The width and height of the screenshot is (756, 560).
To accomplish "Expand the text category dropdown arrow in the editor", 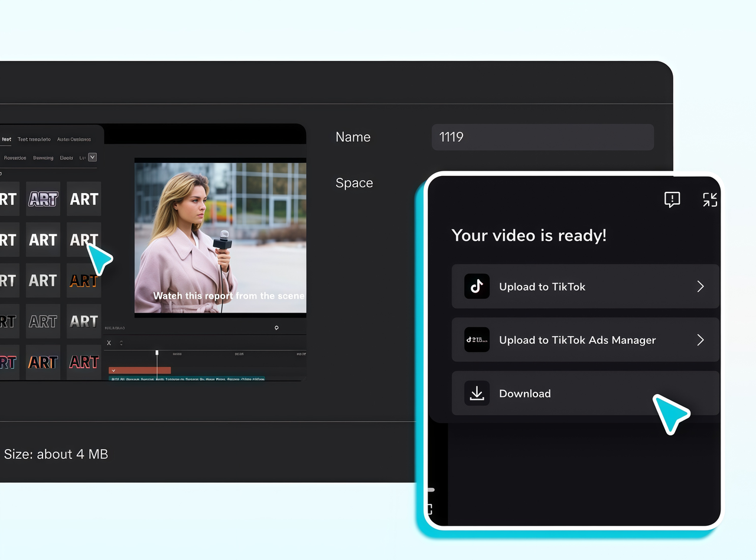I will coord(92,157).
